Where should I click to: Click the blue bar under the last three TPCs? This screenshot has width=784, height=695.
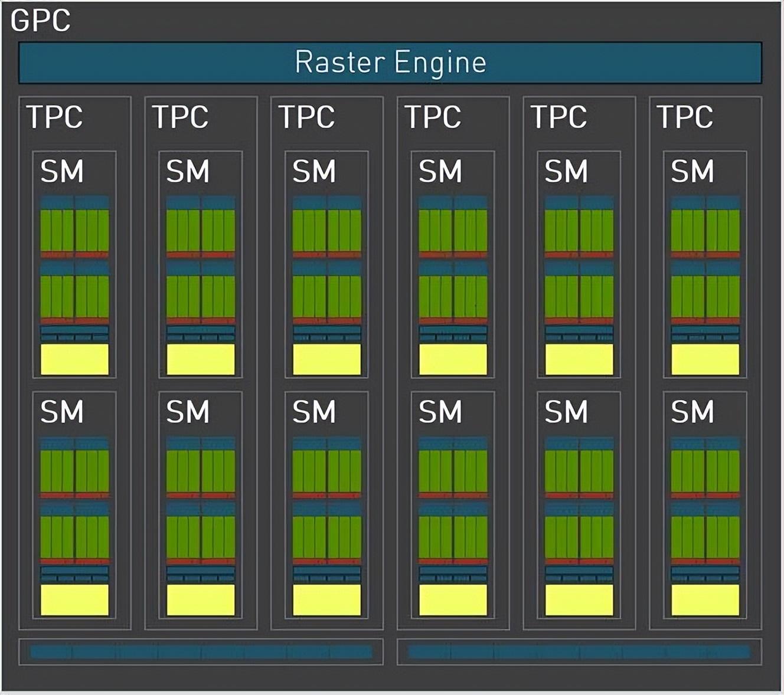coord(579,652)
